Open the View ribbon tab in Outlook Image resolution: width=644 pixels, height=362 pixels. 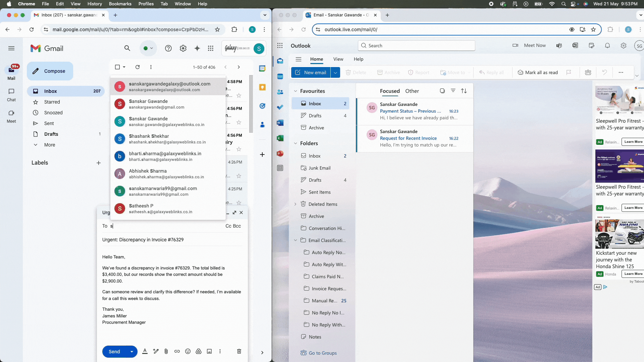pos(338,59)
